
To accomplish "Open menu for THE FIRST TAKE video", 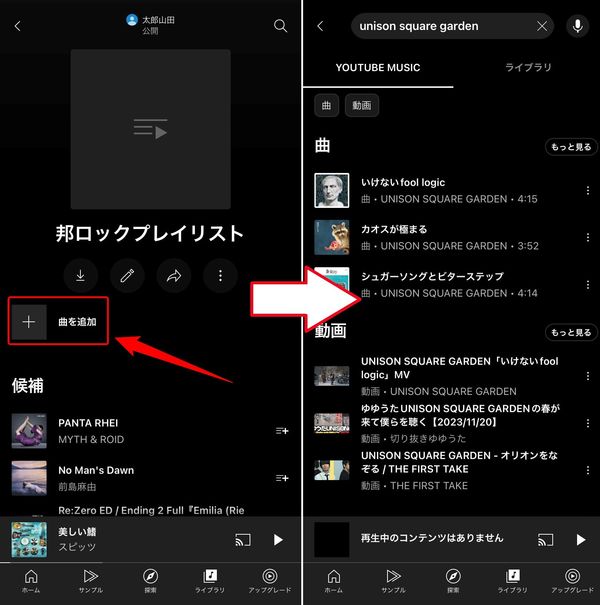I will 588,470.
